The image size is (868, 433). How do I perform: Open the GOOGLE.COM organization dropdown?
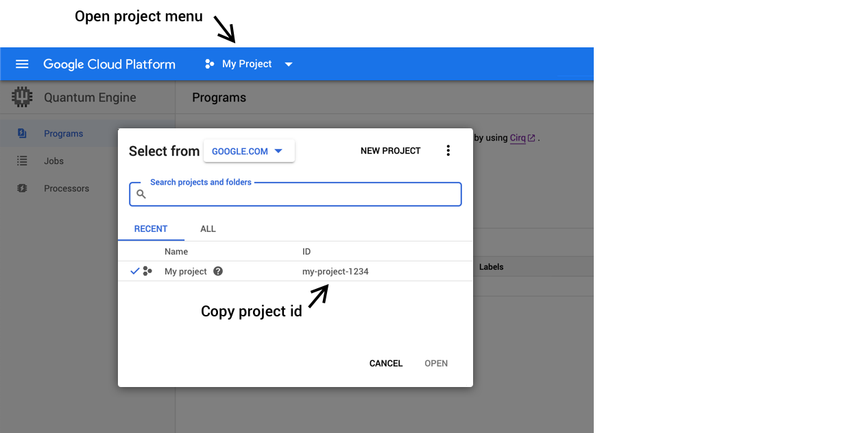249,151
